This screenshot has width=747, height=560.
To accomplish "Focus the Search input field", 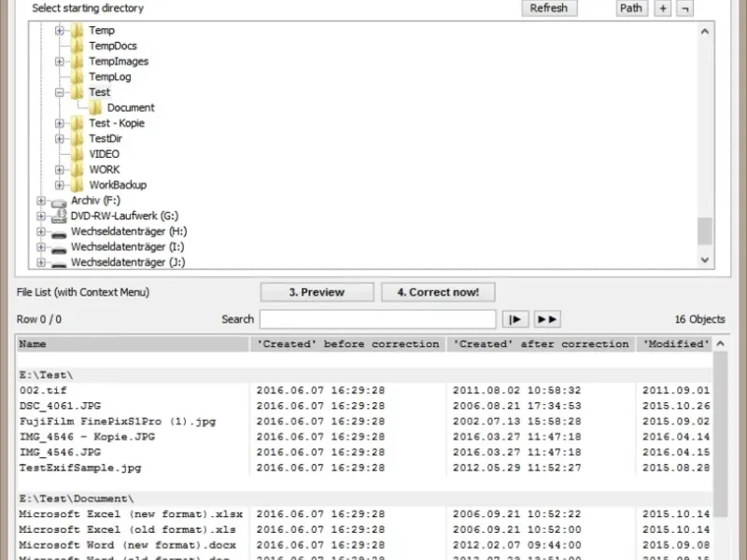I will [378, 319].
